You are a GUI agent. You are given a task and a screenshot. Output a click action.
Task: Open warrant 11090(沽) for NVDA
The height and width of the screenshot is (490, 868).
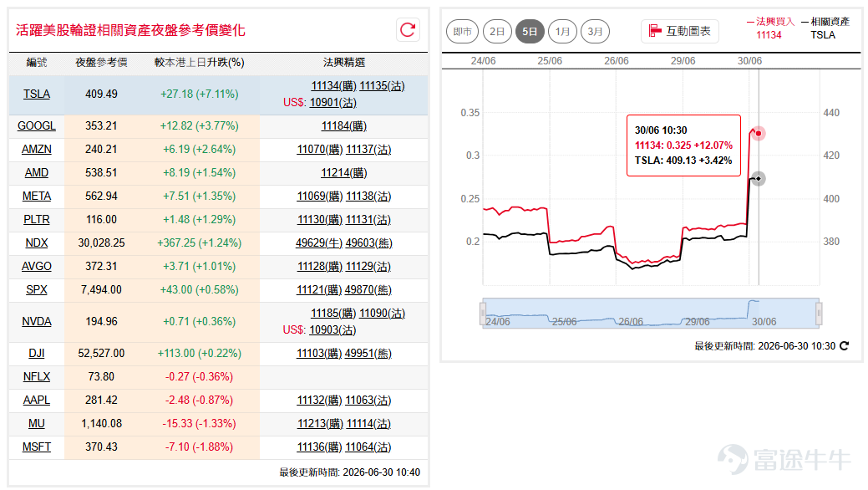pos(382,314)
